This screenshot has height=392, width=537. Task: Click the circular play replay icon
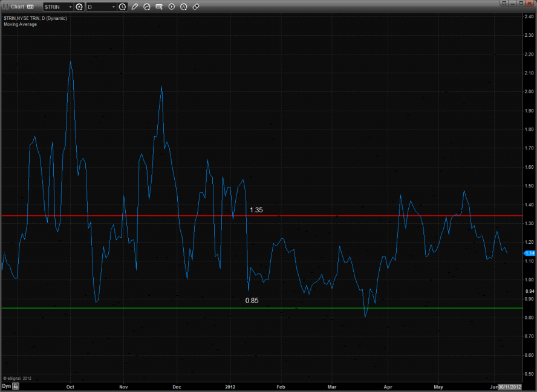172,7
